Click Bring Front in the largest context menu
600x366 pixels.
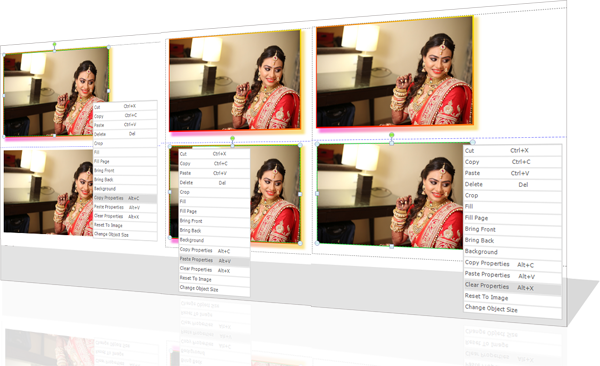click(512, 230)
